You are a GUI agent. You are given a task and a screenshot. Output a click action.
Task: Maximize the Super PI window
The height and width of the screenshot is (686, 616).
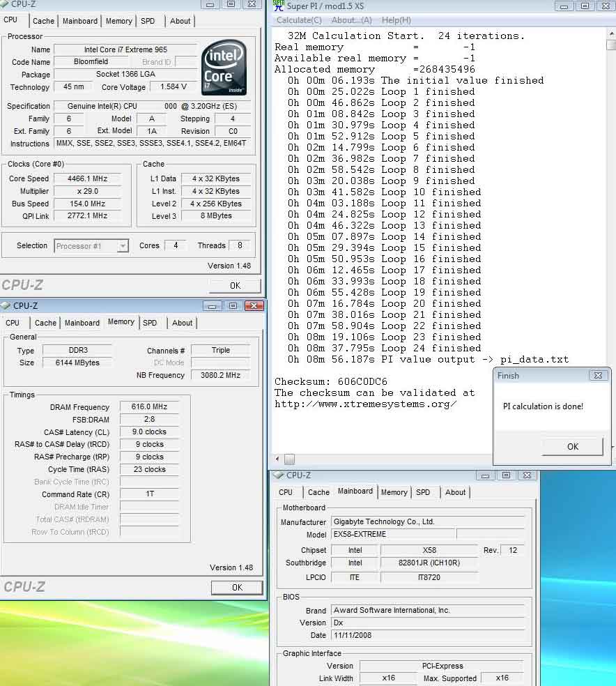click(585, 6)
